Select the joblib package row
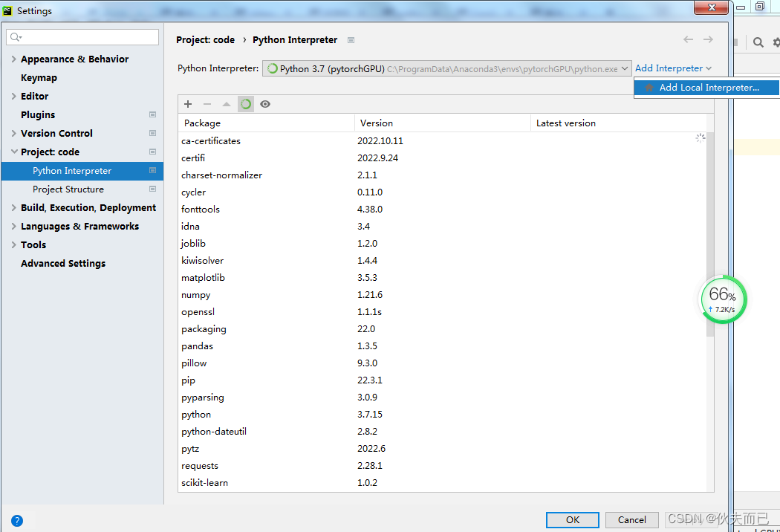780x532 pixels. (442, 244)
